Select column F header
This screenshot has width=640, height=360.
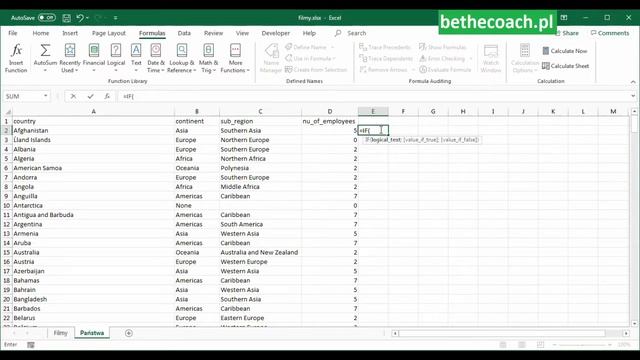pos(403,111)
